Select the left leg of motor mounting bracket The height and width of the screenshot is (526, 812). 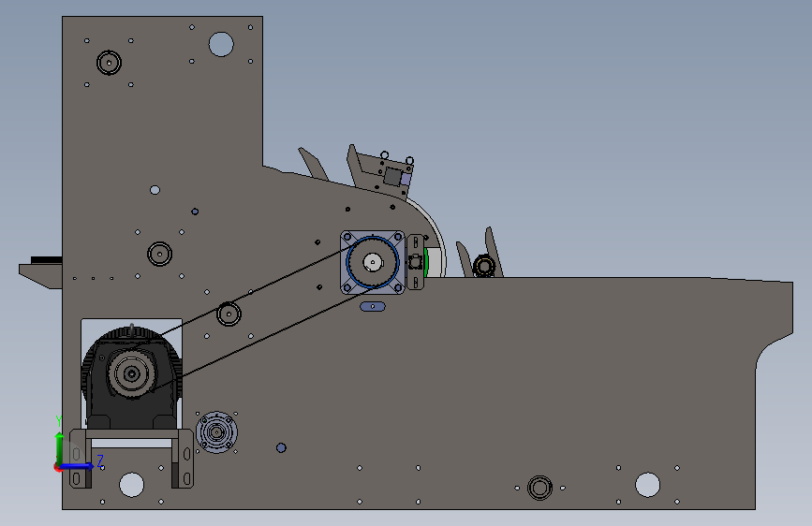point(81,459)
